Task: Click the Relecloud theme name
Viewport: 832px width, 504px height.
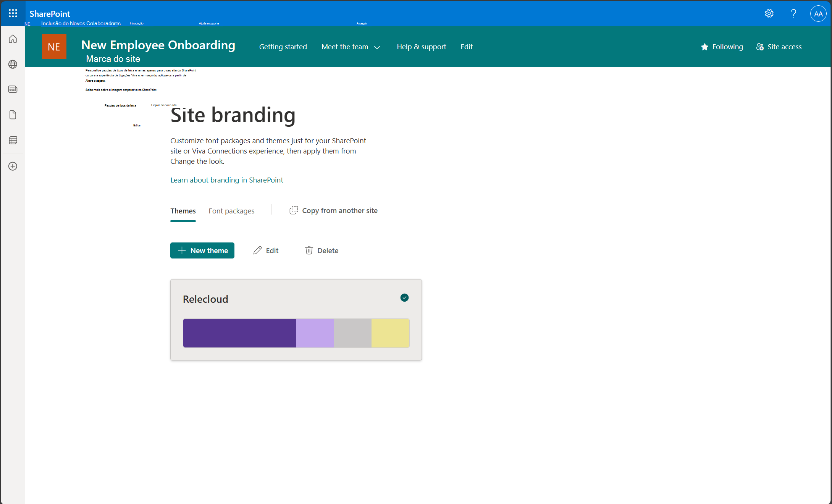Action: (205, 299)
